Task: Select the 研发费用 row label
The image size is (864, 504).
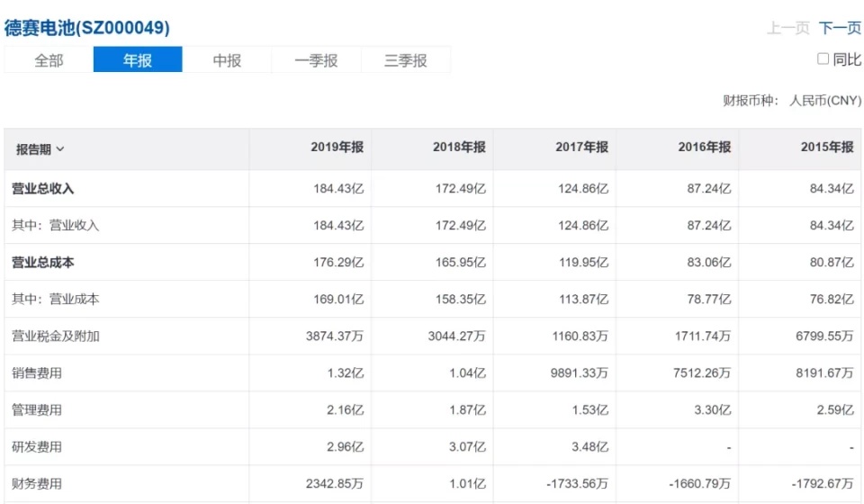Action: click(37, 447)
